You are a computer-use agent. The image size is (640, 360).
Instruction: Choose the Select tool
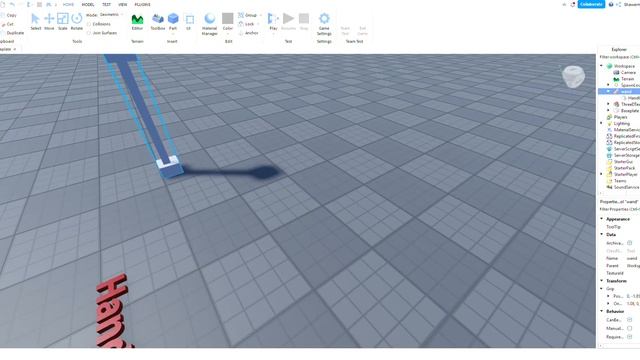(x=36, y=21)
